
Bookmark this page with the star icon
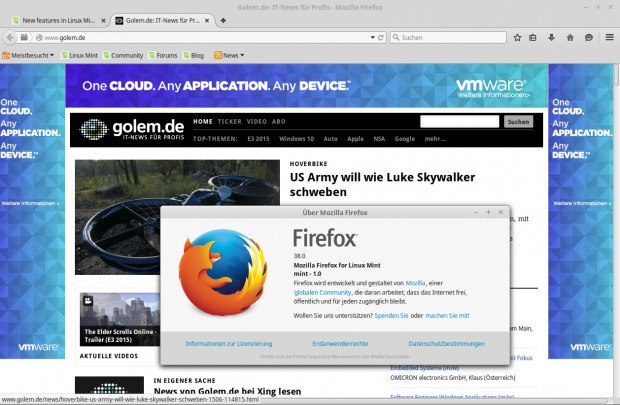pyautogui.click(x=517, y=38)
